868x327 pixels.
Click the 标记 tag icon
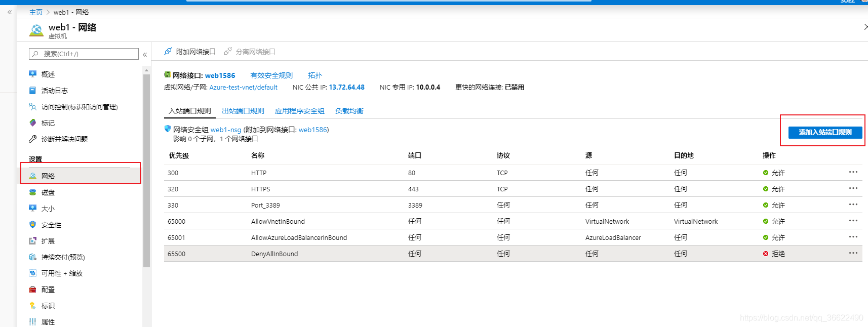coord(33,122)
